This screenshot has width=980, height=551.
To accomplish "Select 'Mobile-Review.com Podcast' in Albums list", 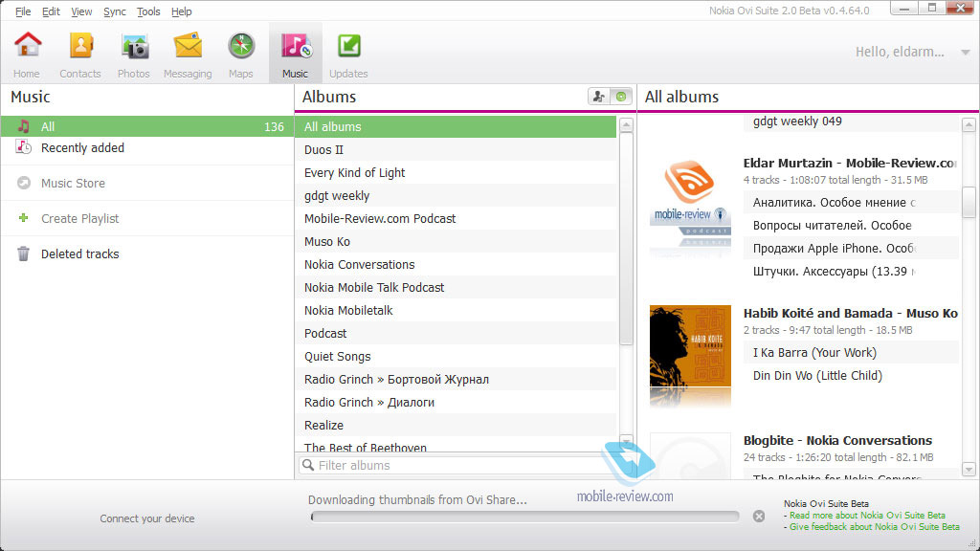I will 456,219.
